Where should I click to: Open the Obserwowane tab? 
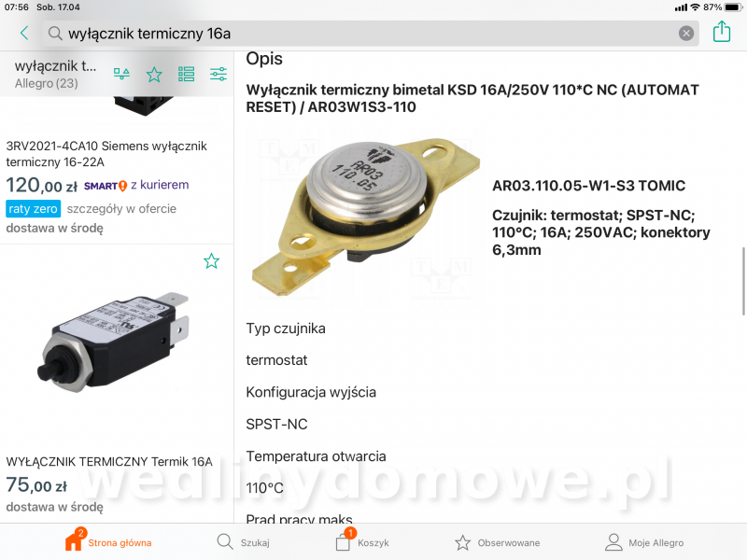point(497,543)
